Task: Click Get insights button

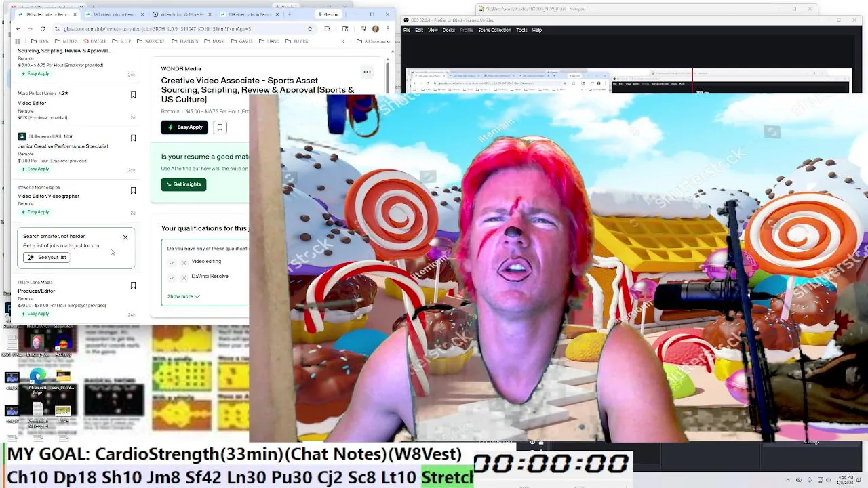Action: tap(183, 184)
